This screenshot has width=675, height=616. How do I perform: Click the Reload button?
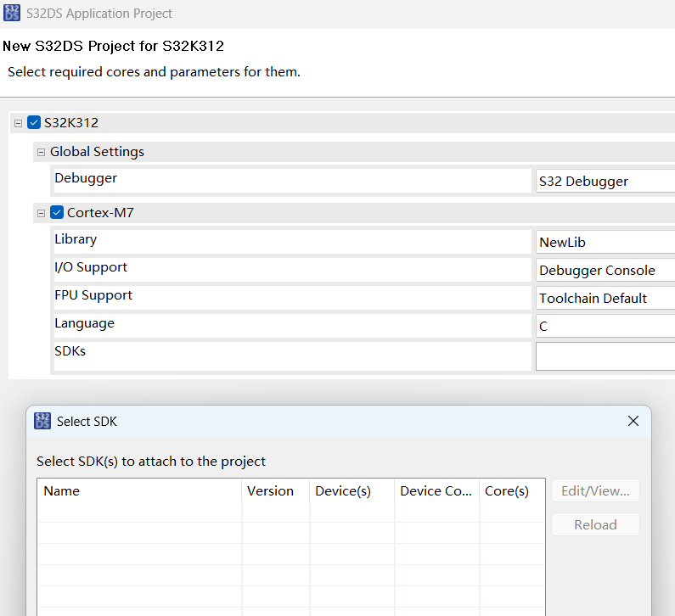pyautogui.click(x=595, y=525)
